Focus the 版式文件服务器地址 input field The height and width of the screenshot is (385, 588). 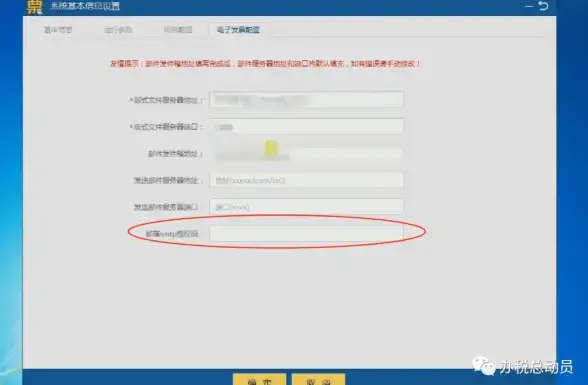click(306, 99)
